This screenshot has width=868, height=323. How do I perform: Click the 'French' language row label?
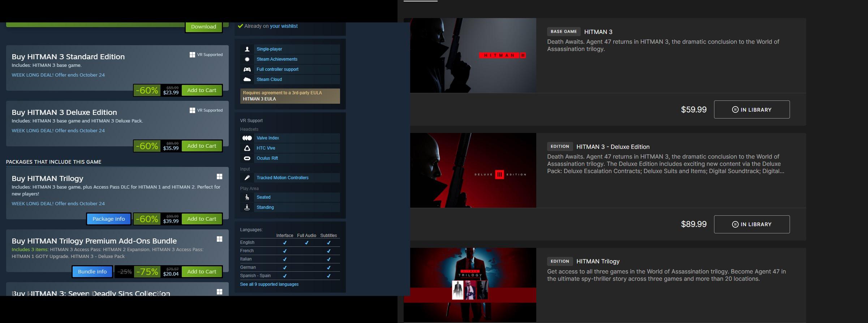(x=247, y=251)
